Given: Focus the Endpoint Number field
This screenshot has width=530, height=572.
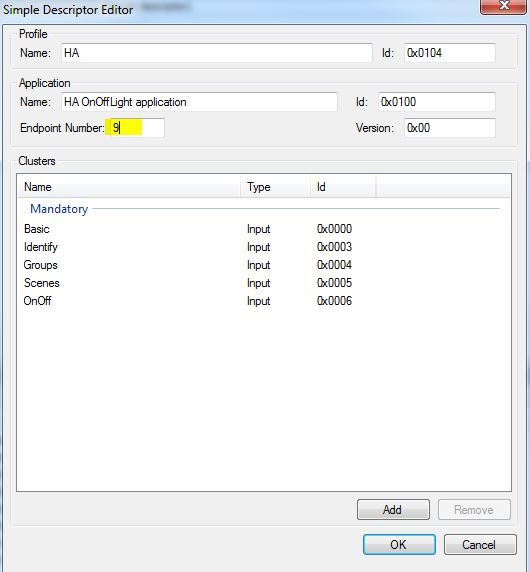Looking at the screenshot, I should pyautogui.click(x=135, y=128).
